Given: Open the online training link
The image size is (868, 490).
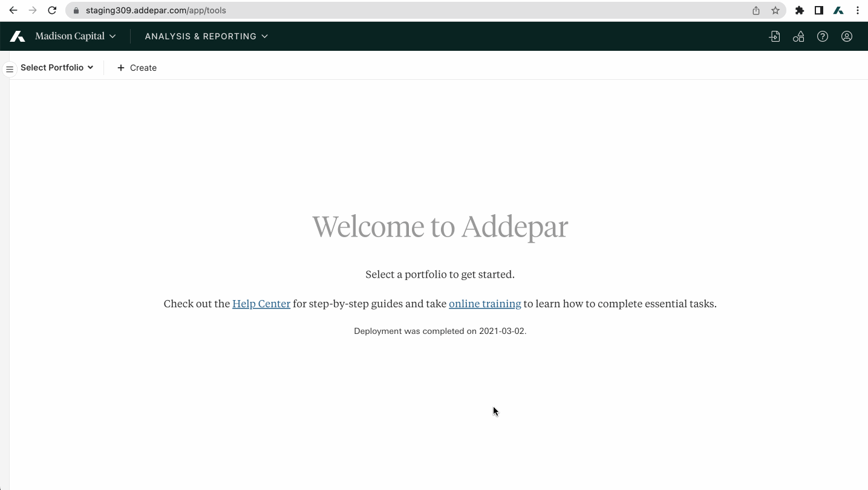Looking at the screenshot, I should [485, 304].
